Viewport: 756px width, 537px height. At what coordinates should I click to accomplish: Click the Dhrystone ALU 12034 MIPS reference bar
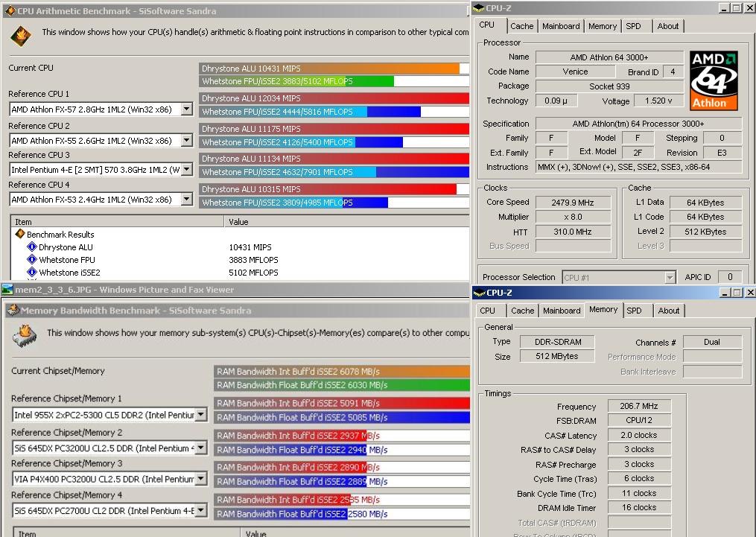point(334,98)
